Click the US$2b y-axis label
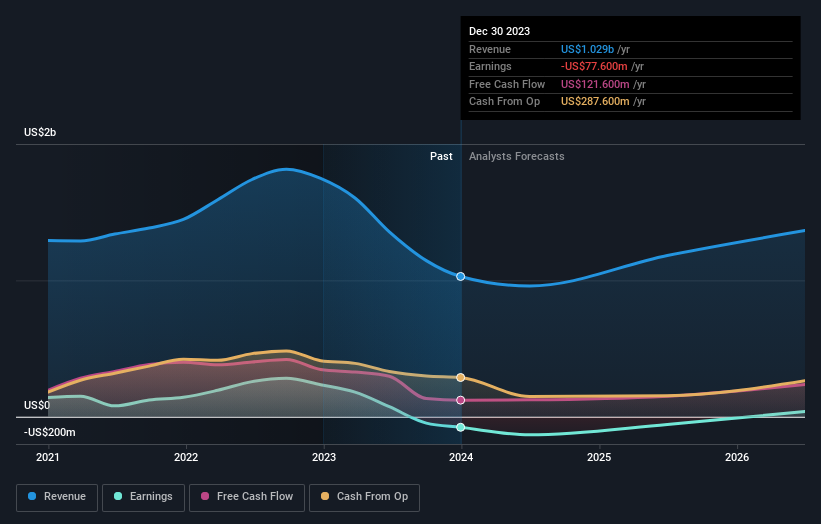The image size is (821, 524). (x=40, y=132)
